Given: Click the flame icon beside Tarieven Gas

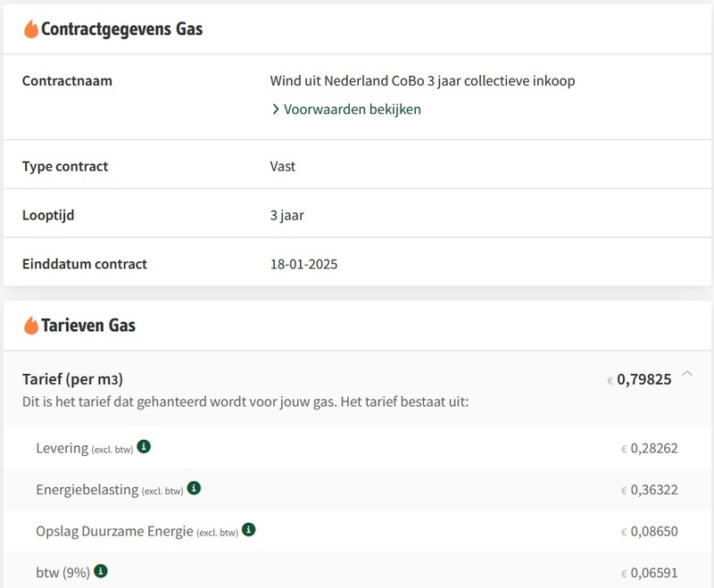Looking at the screenshot, I should click(x=31, y=325).
